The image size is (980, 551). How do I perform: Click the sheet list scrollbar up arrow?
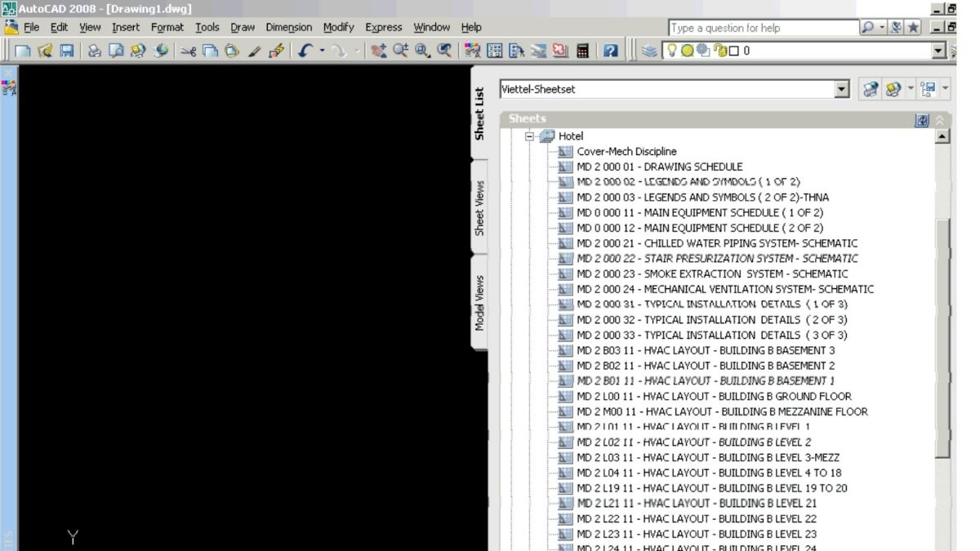click(x=942, y=136)
